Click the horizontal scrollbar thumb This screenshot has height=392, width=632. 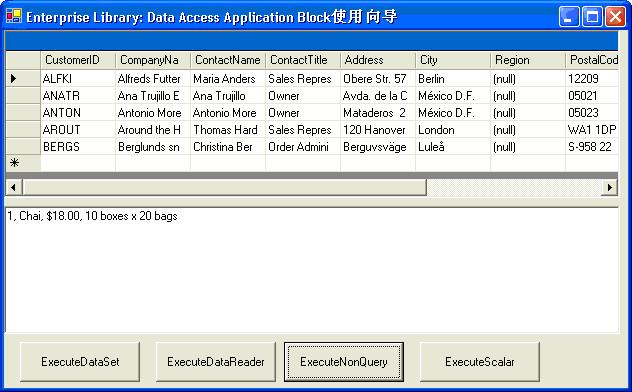225,187
